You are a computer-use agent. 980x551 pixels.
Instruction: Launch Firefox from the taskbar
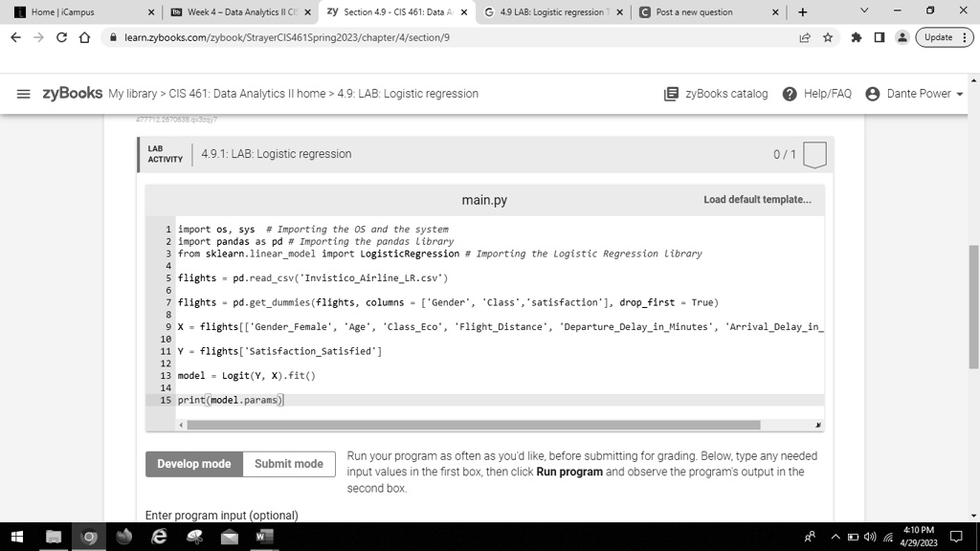tap(122, 537)
